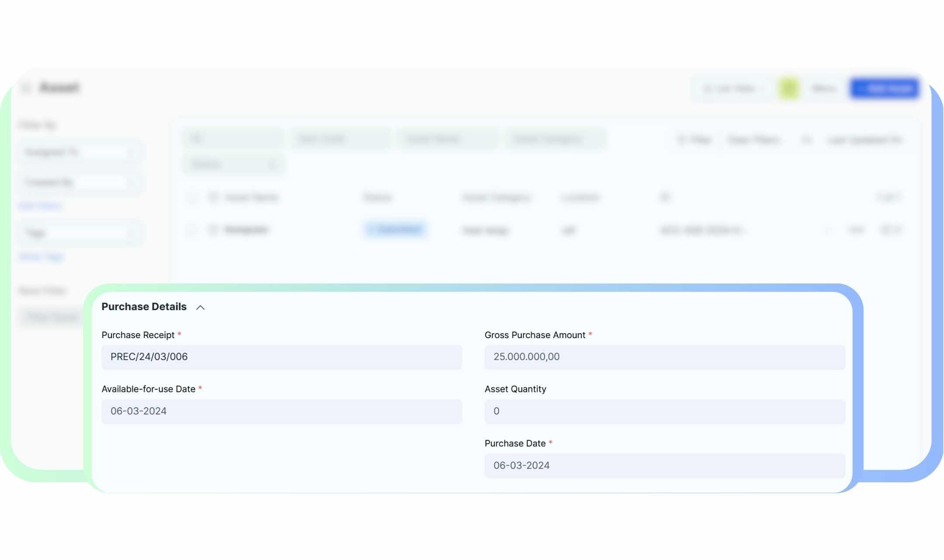Click the Asset Quantity field

664,411
